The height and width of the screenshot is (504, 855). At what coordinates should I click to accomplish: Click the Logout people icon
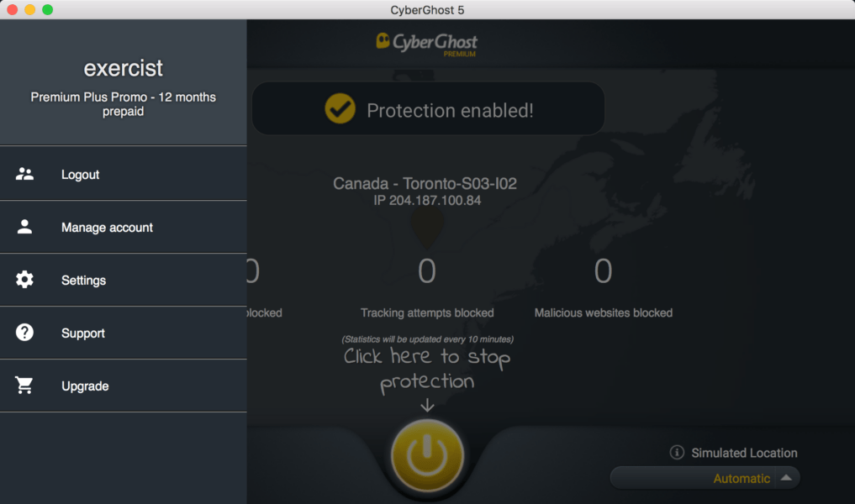24,174
